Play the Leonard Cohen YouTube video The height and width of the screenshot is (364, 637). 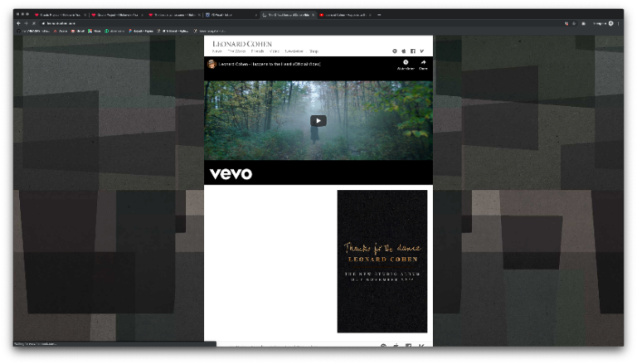pos(318,121)
